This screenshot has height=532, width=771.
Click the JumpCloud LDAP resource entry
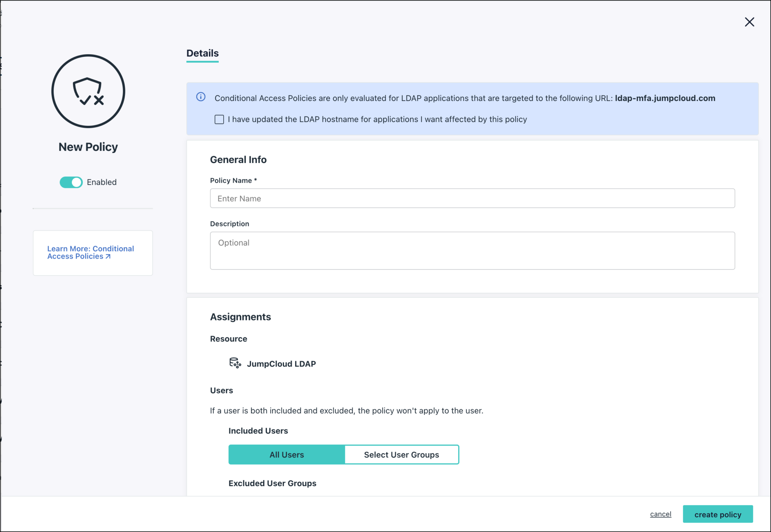click(x=281, y=363)
